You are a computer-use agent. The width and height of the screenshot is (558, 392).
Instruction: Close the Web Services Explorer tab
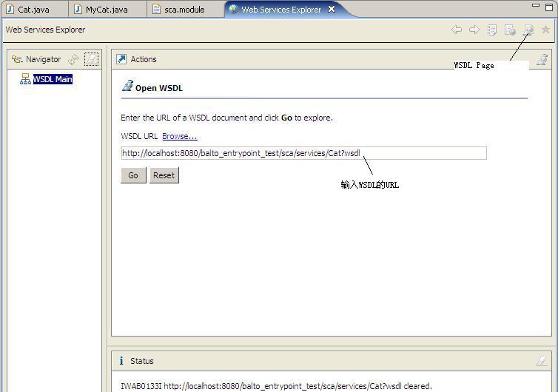pos(332,10)
